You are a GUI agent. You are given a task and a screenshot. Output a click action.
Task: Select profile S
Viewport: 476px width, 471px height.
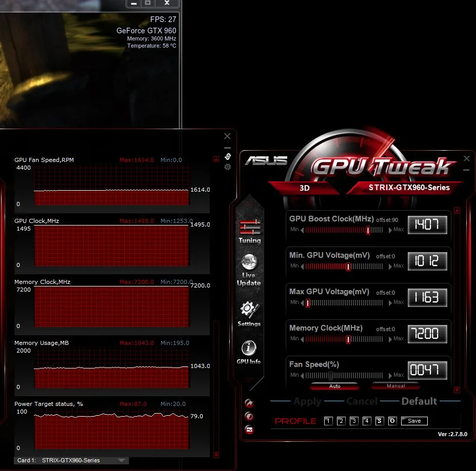[x=380, y=421]
